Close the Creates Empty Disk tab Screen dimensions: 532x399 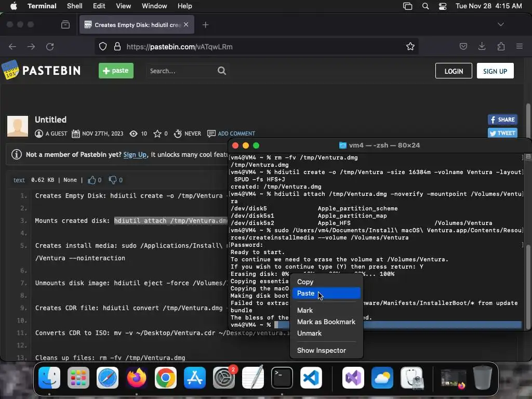[x=186, y=24]
